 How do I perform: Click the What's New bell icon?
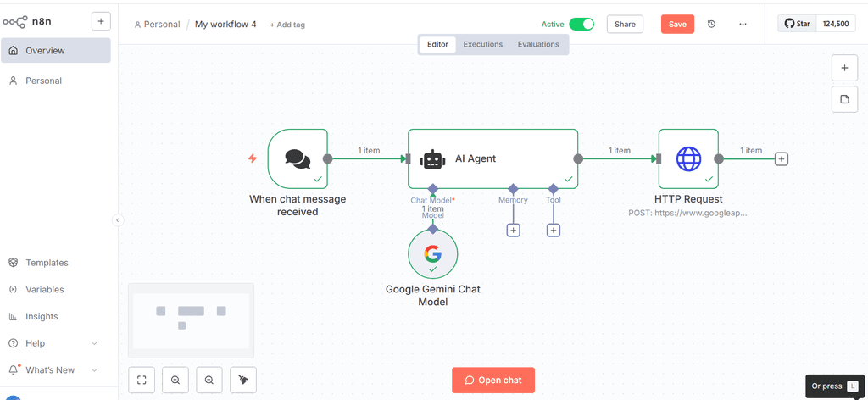14,369
